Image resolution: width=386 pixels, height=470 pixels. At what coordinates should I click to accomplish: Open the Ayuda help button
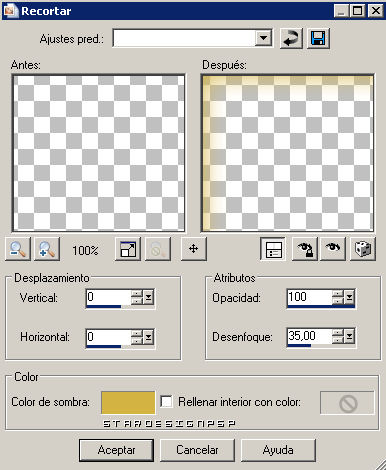(278, 450)
